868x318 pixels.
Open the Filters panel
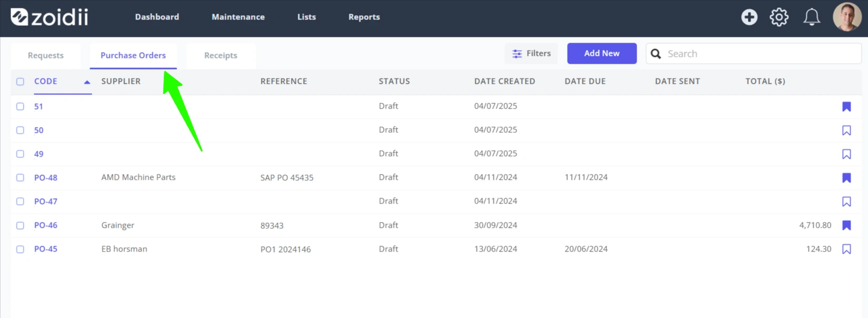(x=531, y=53)
